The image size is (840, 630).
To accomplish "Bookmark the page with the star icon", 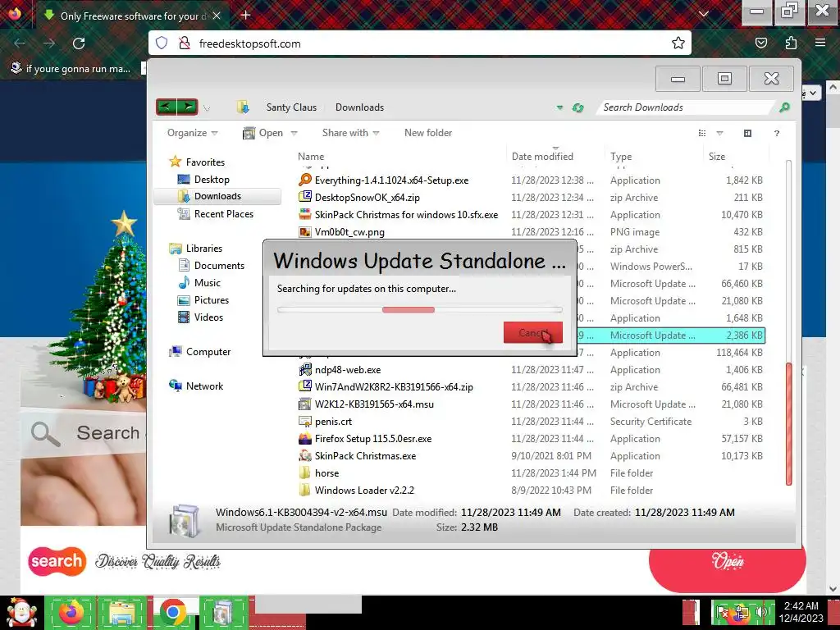I will 678,43.
